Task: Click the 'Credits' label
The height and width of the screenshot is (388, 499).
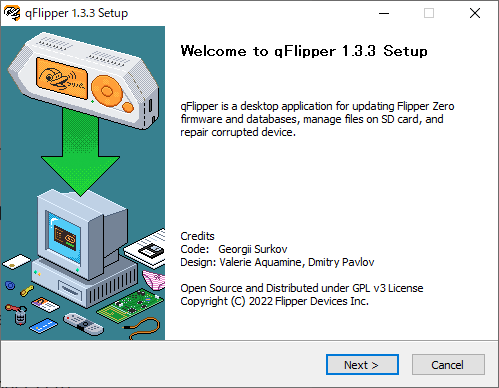Action: point(197,236)
